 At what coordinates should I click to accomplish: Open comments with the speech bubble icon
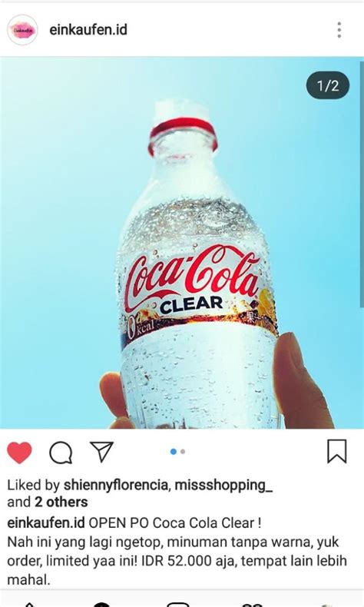tap(61, 452)
